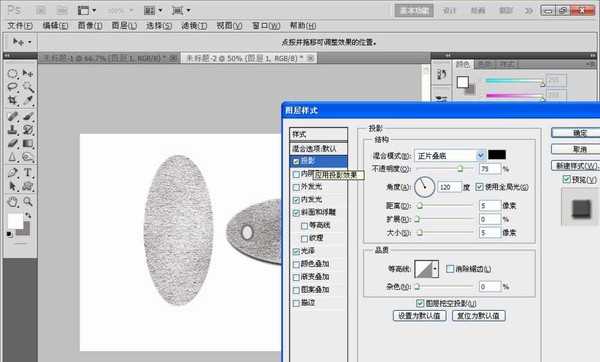Select the Clone Stamp tool
Viewport: 600px width, 362px height.
(x=13, y=129)
